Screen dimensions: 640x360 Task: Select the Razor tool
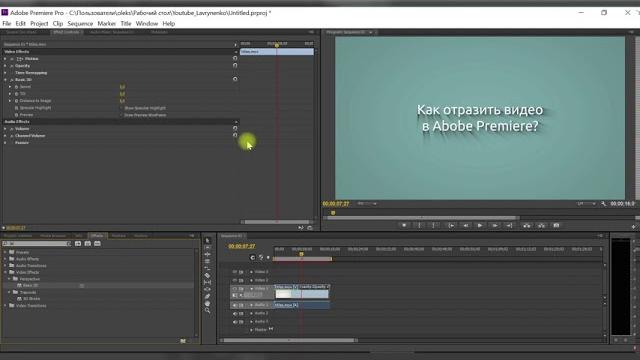207,276
